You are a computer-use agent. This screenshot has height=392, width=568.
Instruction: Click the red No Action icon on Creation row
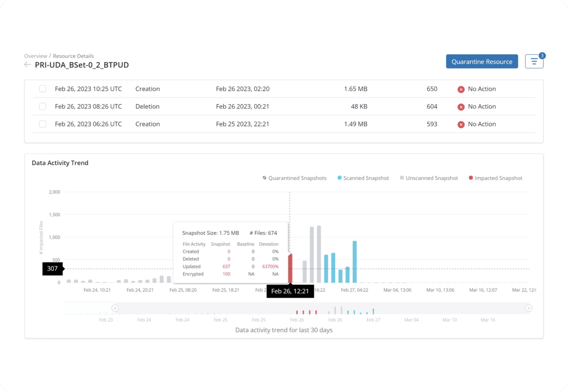click(461, 88)
